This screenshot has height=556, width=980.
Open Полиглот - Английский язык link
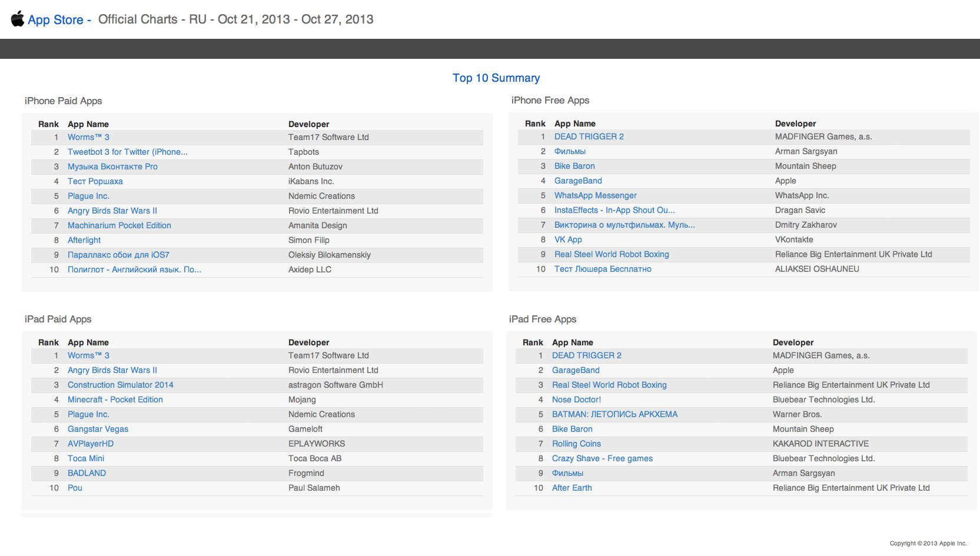coord(134,269)
